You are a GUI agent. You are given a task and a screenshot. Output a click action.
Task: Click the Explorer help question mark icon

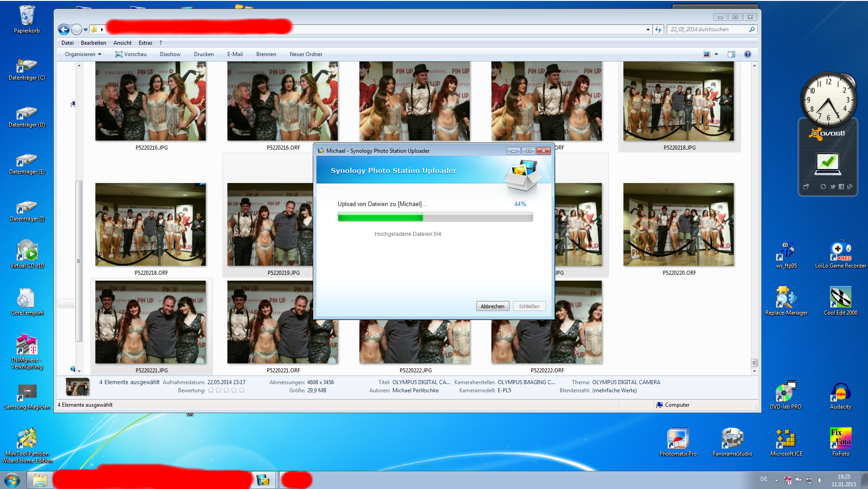[747, 54]
